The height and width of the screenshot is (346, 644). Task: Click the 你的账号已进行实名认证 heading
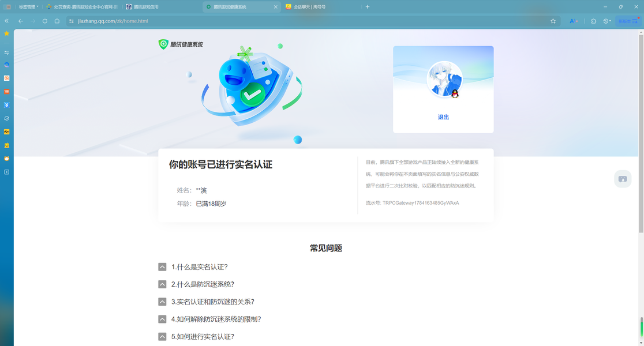click(x=220, y=164)
